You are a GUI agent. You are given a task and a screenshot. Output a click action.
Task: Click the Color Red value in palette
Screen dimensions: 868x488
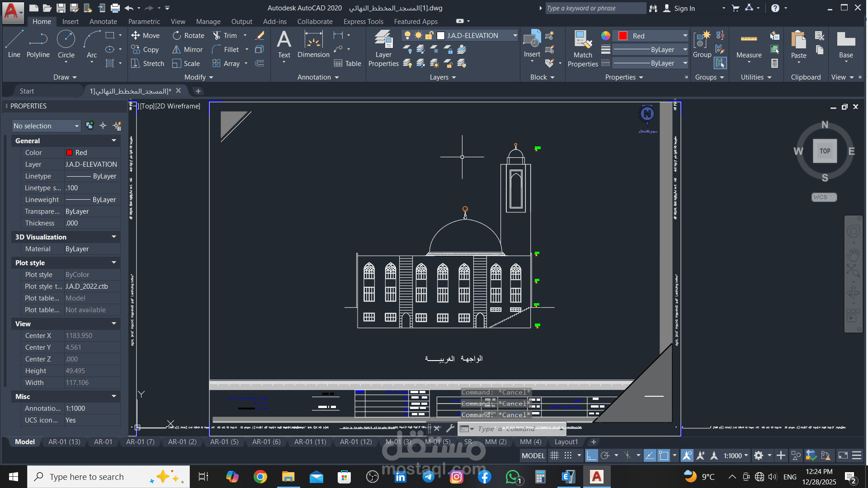pos(92,152)
